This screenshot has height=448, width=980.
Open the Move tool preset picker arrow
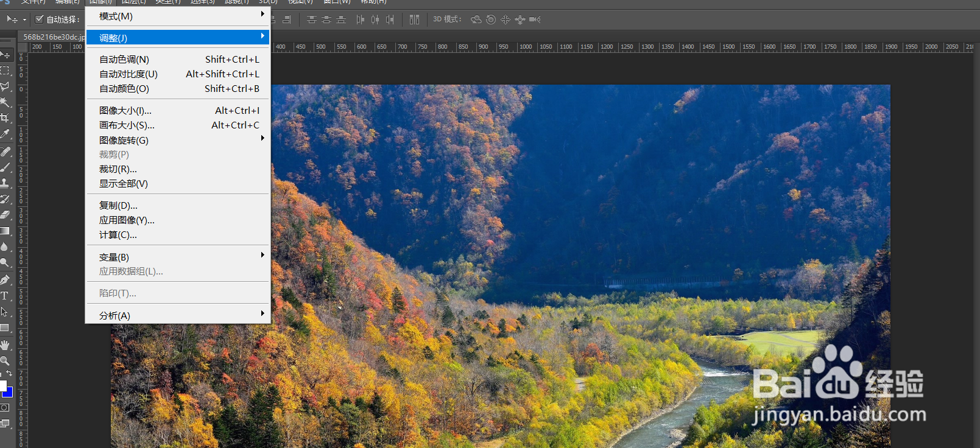[24, 19]
